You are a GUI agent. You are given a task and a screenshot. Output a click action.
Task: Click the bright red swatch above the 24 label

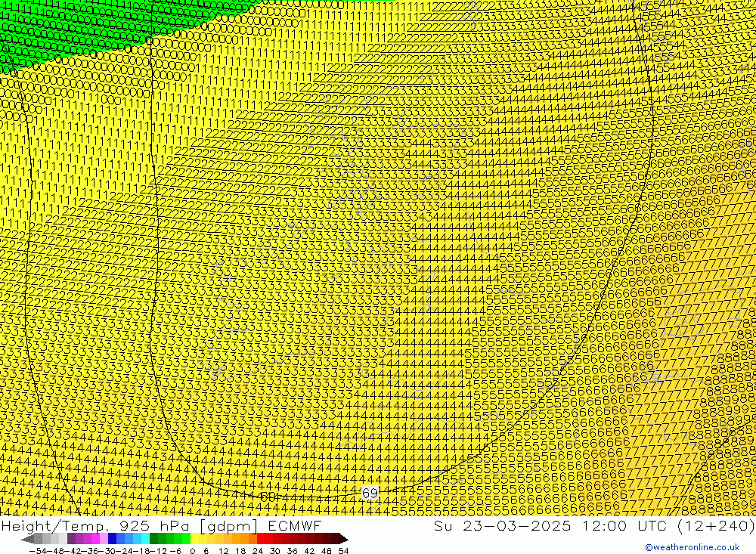(261, 539)
